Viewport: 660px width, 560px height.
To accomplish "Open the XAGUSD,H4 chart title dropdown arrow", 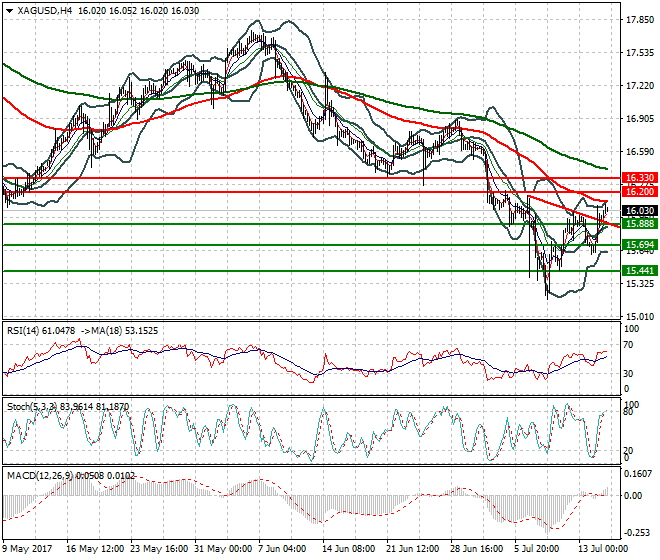I will [10, 11].
